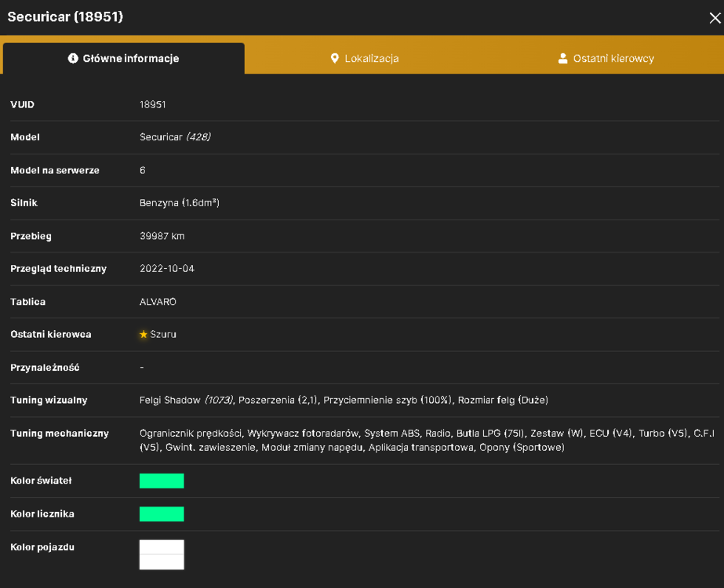Click the map pin icon on Lokalizacja
Screen dimensions: 724x588
(335, 58)
